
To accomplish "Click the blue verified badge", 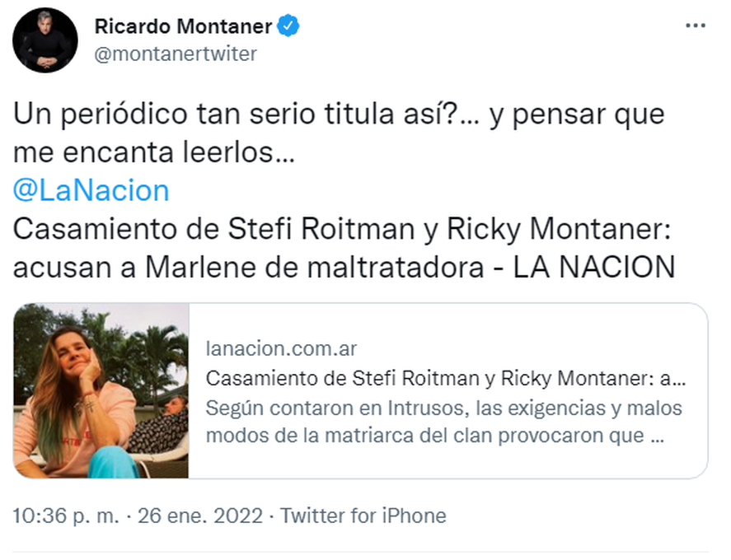I will 288,26.
